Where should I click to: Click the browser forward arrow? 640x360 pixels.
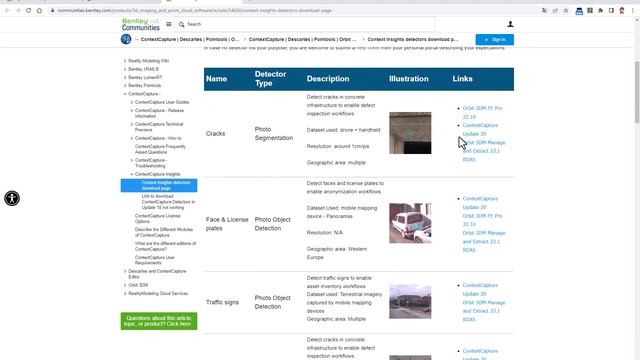click(18, 11)
